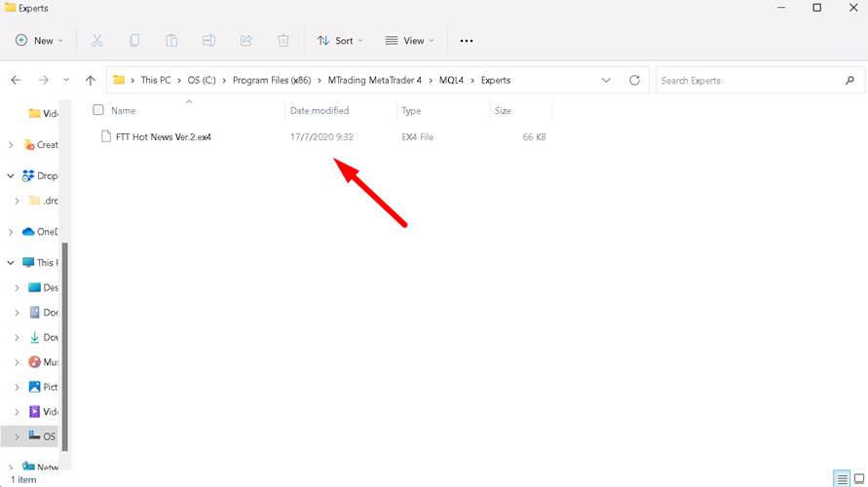Click the Share icon in toolbar
Screen dimensions: 868x487
point(245,41)
